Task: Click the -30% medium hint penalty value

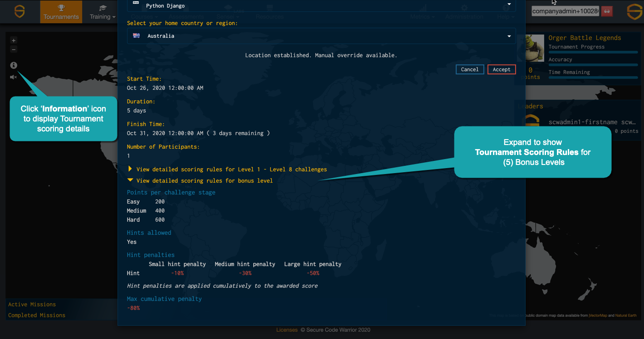Action: coord(245,273)
